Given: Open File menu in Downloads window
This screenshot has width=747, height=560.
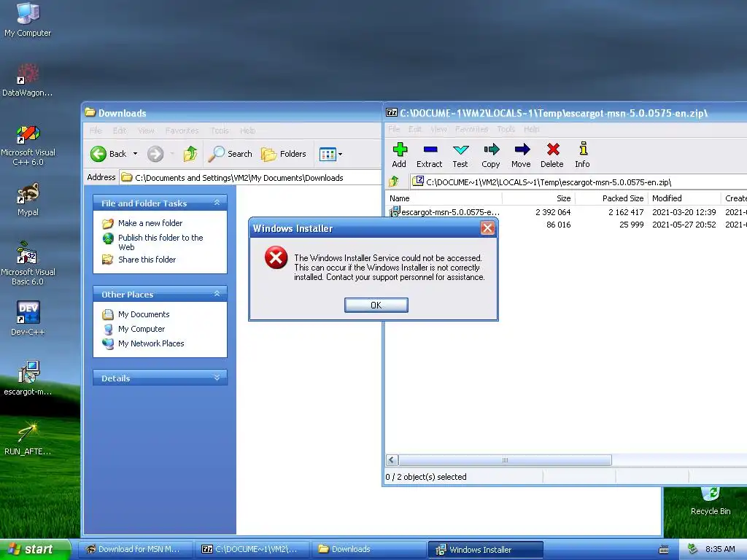Looking at the screenshot, I should (96, 131).
